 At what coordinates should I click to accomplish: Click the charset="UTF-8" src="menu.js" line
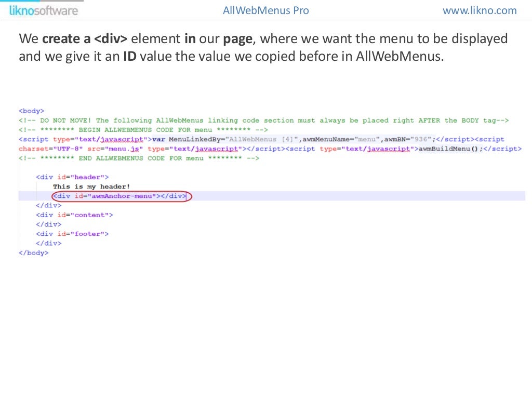pos(270,149)
